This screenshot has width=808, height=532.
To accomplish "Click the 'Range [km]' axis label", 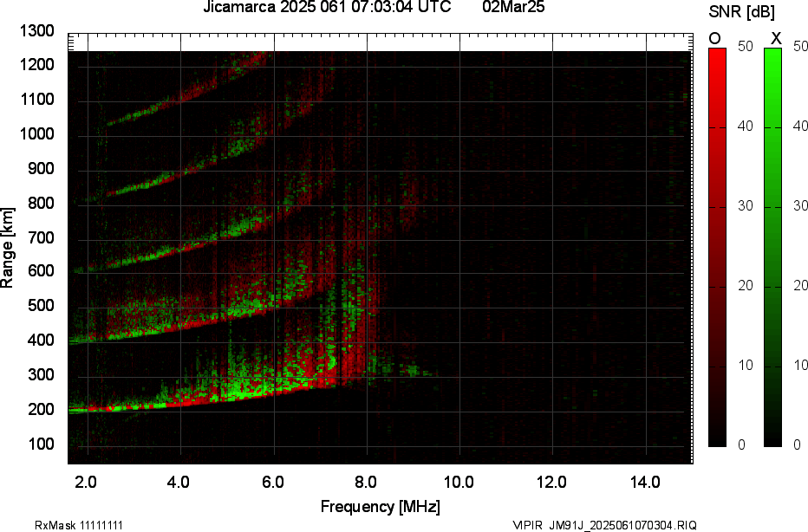I will (7, 248).
